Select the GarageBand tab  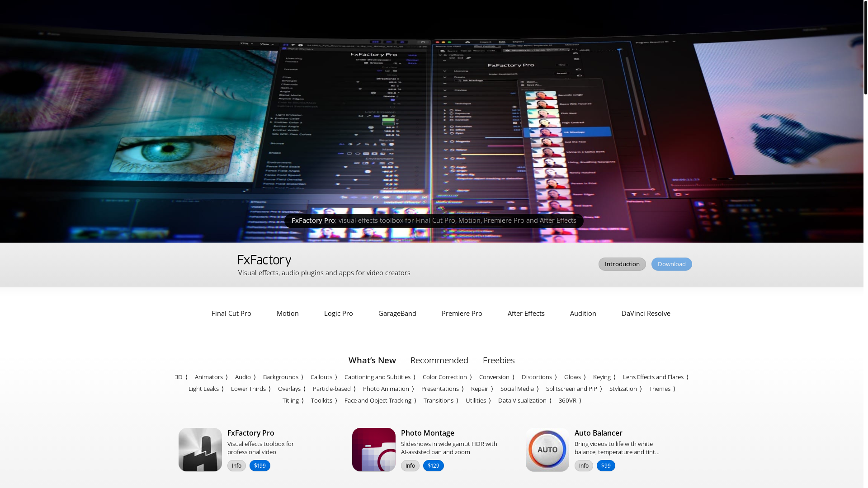tap(397, 314)
